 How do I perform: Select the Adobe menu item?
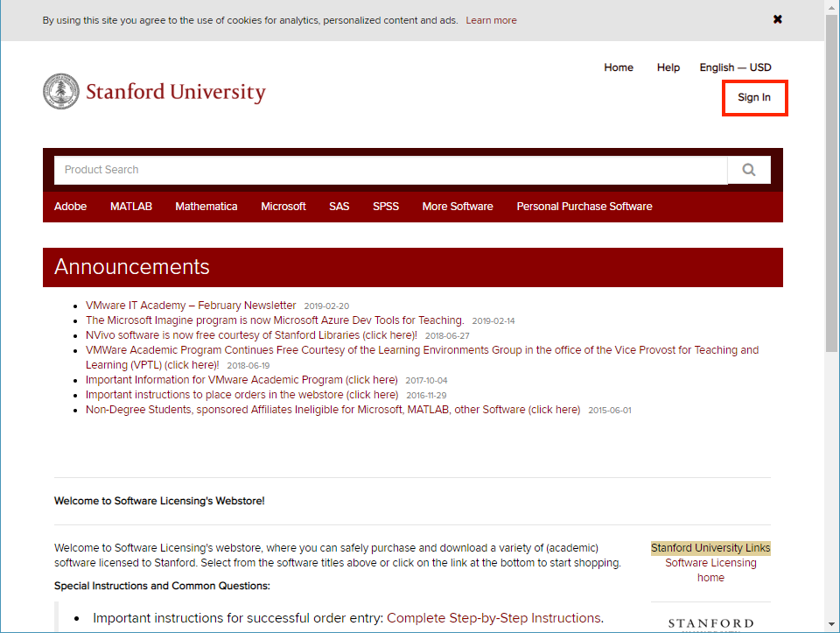pos(70,206)
